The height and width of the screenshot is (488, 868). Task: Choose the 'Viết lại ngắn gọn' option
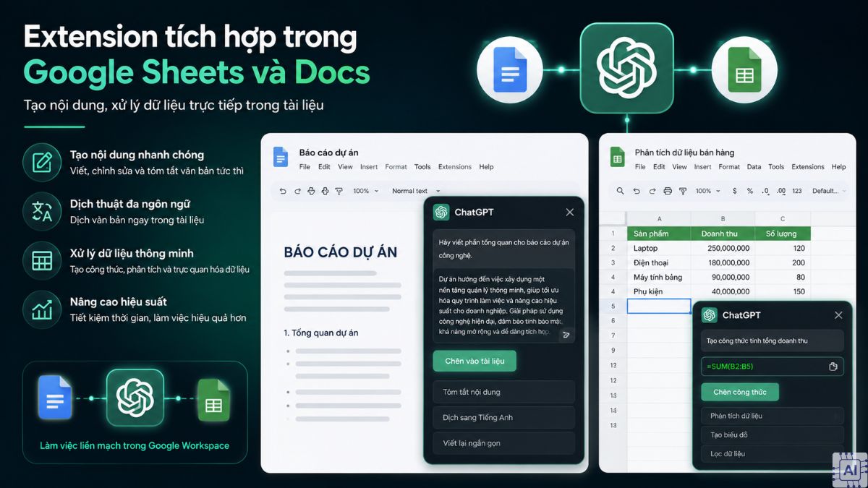coord(503,443)
